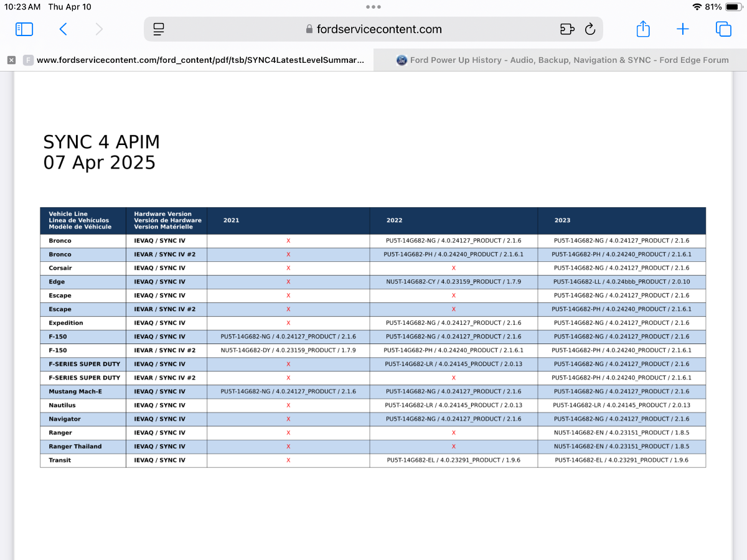Select the Transit vehicle line cell
Screen dimensions: 747x560
point(83,460)
